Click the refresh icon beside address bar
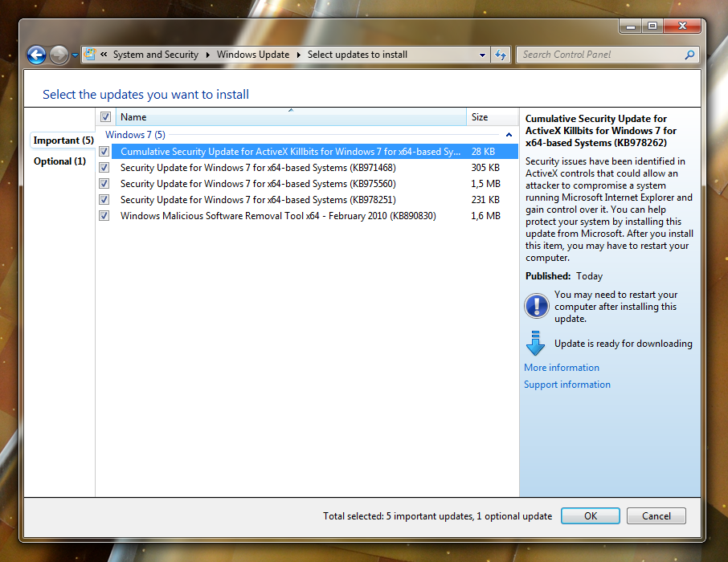Screen dimensions: 728x562 (501, 55)
